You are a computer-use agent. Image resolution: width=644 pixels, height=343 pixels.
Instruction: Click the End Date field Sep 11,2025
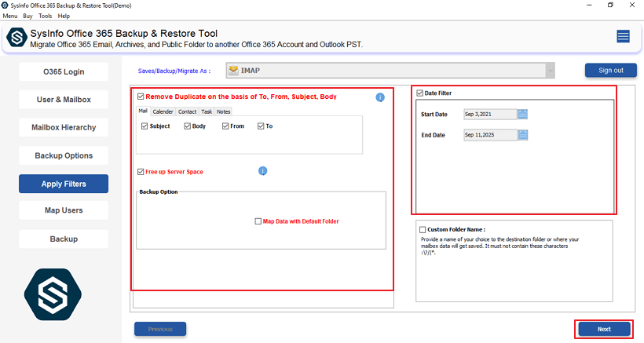tap(490, 134)
